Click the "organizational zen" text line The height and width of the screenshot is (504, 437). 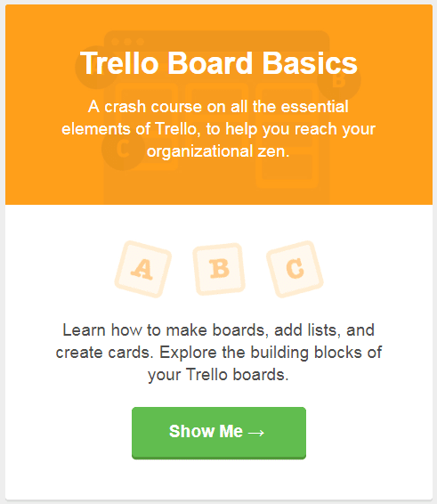(219, 151)
